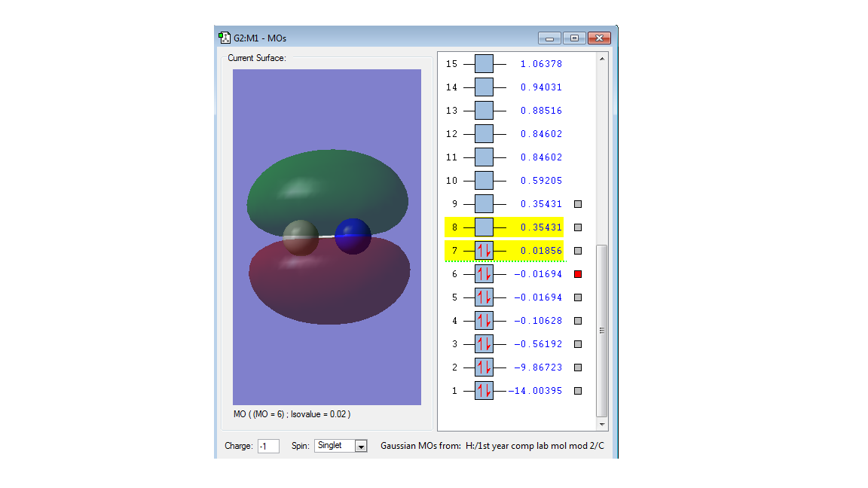Click the energy value -14.00395
Image resolution: width=868 pixels, height=488 pixels.
[x=535, y=391]
